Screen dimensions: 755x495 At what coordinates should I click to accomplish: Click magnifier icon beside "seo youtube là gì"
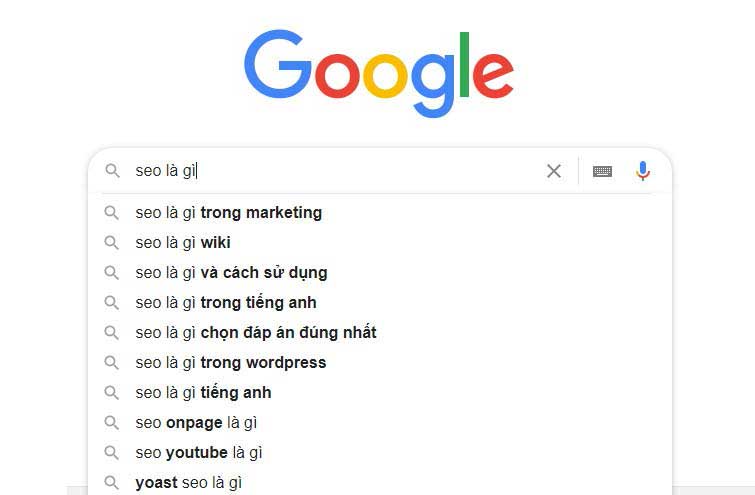pos(113,453)
